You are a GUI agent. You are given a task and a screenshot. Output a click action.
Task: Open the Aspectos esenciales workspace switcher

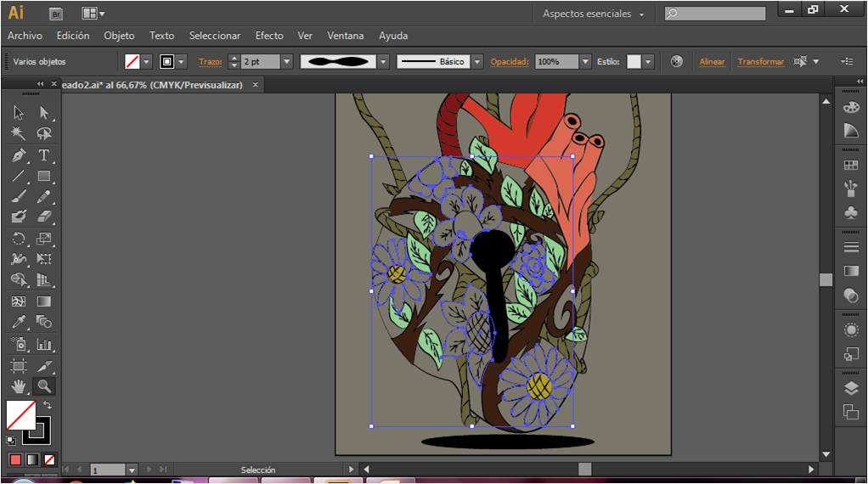(x=594, y=14)
